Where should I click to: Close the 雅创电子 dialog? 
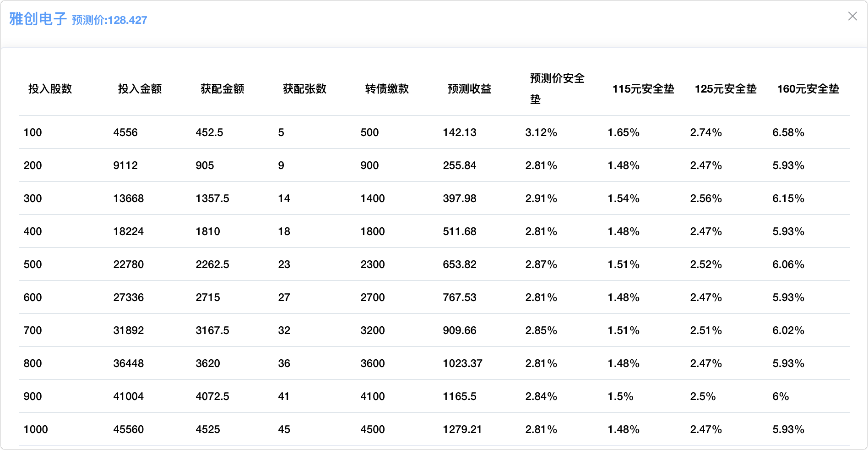coord(852,16)
